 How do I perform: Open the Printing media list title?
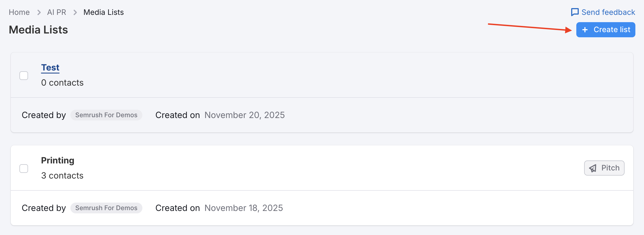(x=58, y=160)
